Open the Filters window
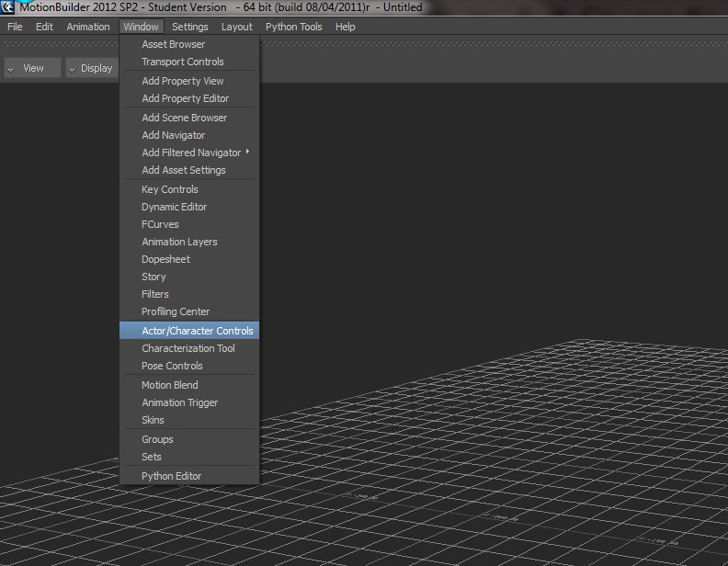 pyautogui.click(x=189, y=294)
